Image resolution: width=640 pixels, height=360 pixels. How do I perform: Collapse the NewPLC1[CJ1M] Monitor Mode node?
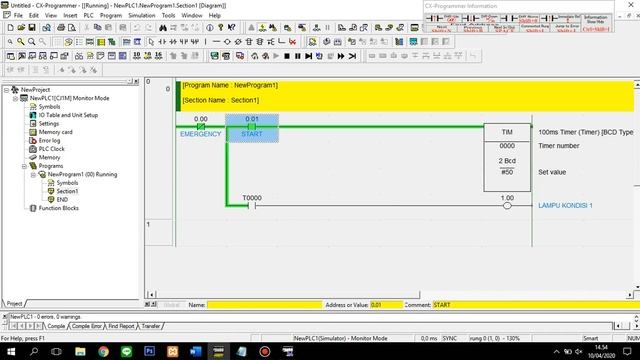pos(16,98)
